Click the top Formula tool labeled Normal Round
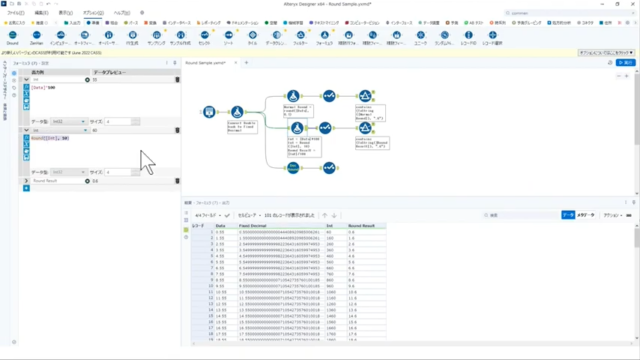This screenshot has height=360, width=640. [293, 96]
